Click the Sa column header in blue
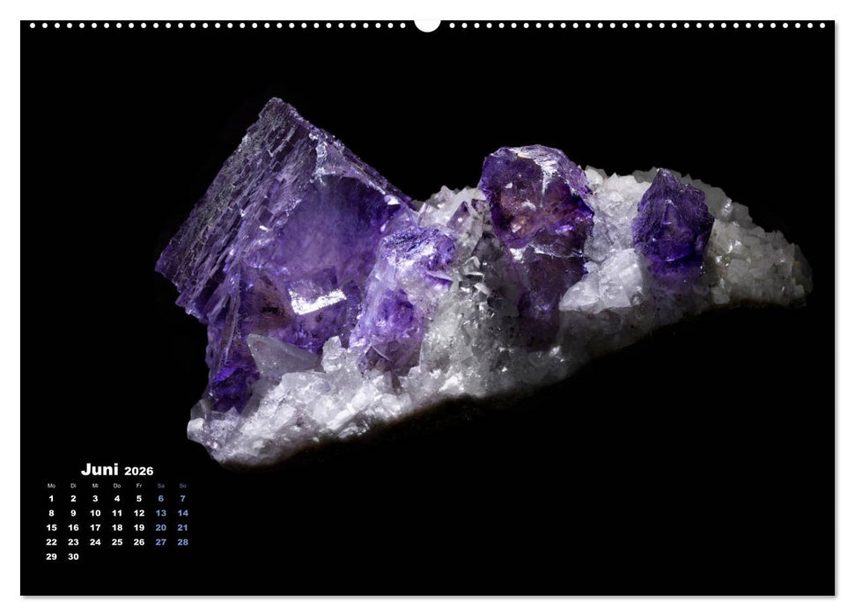This screenshot has width=855, height=616. click(161, 485)
